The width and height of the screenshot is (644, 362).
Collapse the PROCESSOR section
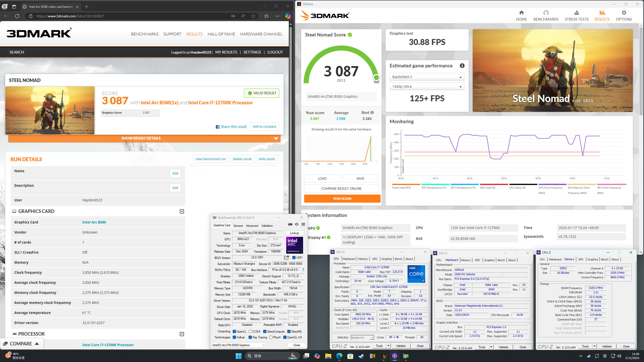pos(182,334)
